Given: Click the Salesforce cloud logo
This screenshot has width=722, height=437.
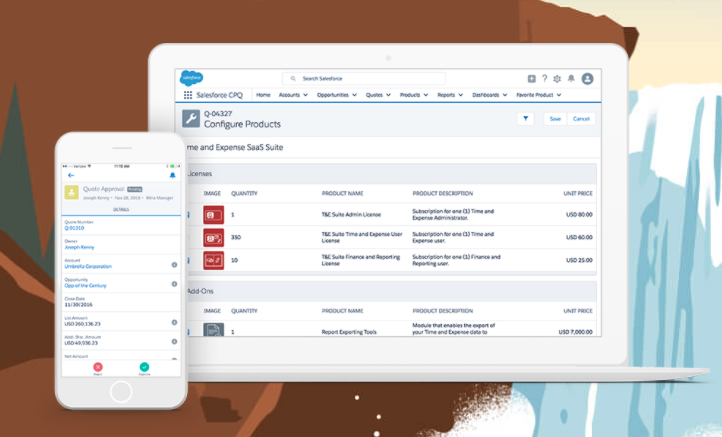Looking at the screenshot, I should pyautogui.click(x=191, y=78).
